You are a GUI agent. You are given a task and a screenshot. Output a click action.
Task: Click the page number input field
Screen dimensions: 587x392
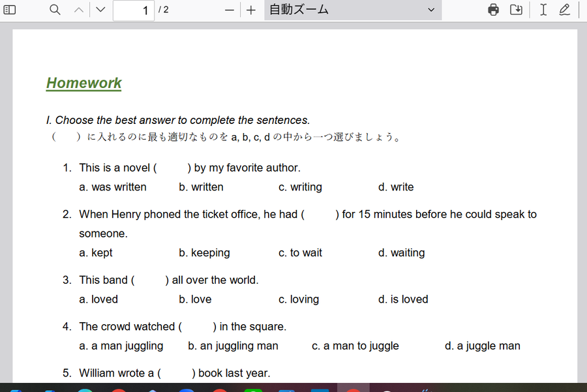(134, 10)
